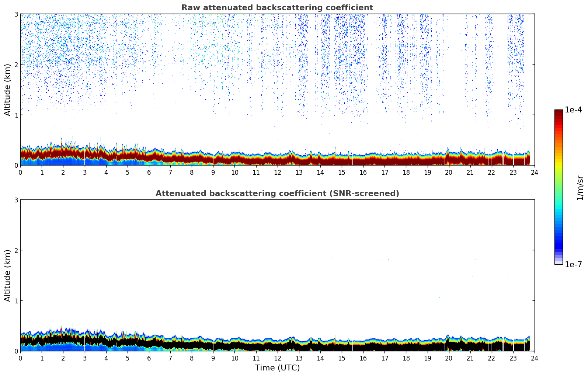Click altitude tick '3' on bottom plot
Viewport: 588px width, 376px height.
(16, 200)
